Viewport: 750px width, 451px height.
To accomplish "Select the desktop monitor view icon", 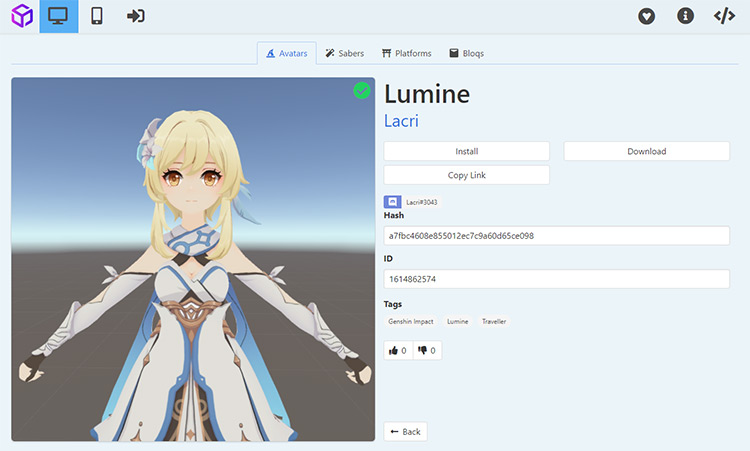I will click(58, 16).
